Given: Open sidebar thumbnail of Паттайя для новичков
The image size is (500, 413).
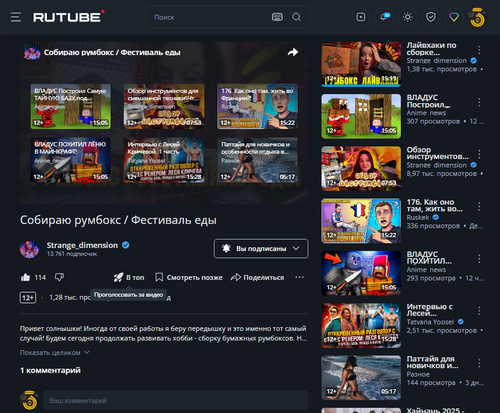Looking at the screenshot, I should [361, 378].
